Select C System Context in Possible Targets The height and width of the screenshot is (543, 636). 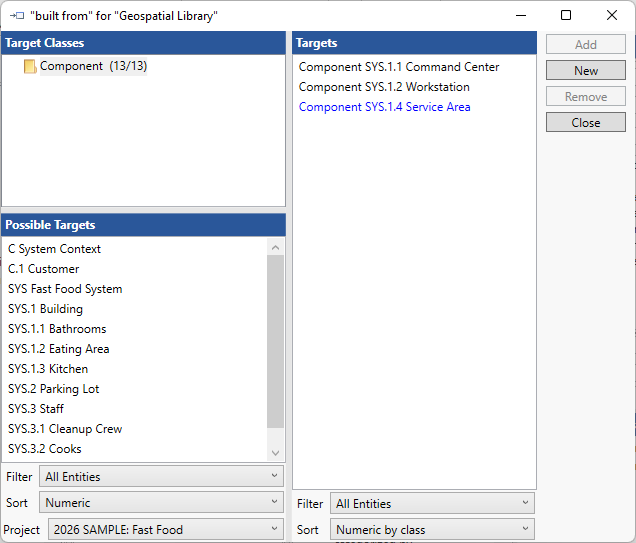pos(54,249)
